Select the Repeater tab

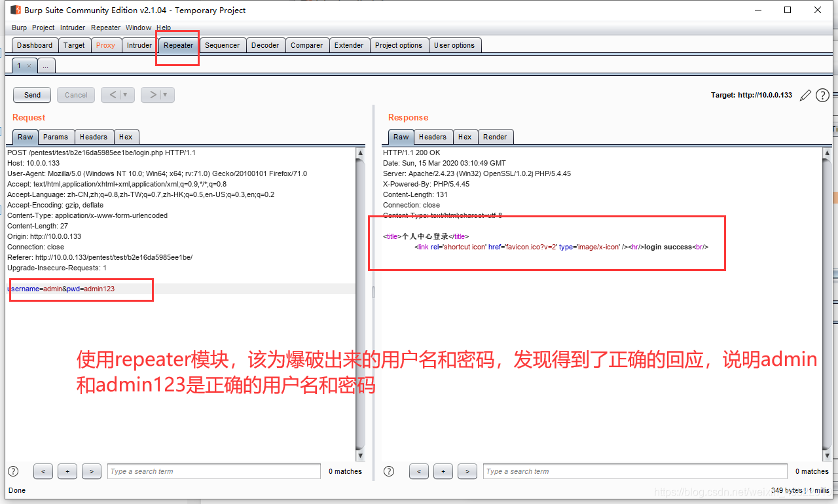[178, 45]
